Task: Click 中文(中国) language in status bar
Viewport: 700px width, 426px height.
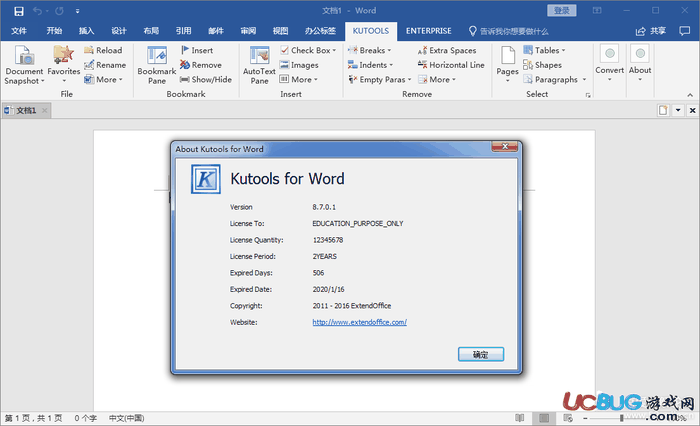Action: pyautogui.click(x=126, y=418)
